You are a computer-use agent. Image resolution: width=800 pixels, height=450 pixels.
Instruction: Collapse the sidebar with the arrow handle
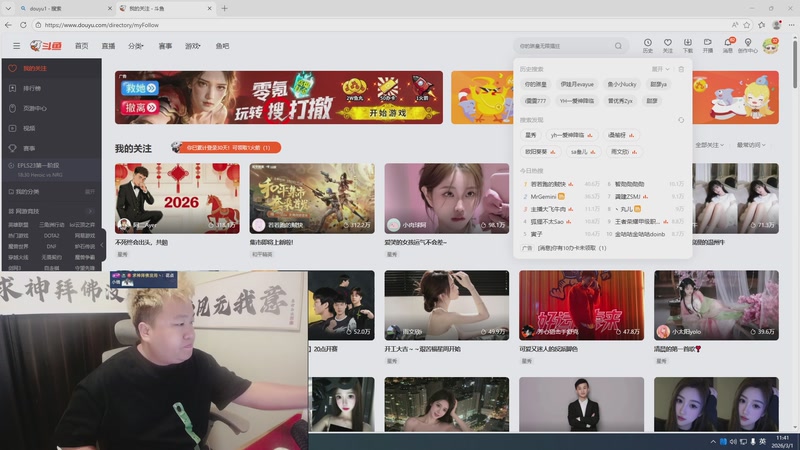click(102, 245)
